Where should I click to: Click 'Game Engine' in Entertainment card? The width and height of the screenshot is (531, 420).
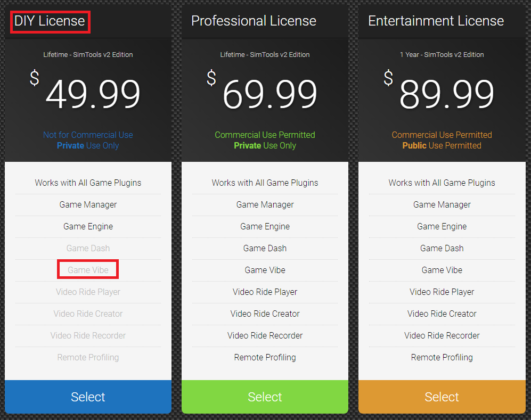pos(442,226)
